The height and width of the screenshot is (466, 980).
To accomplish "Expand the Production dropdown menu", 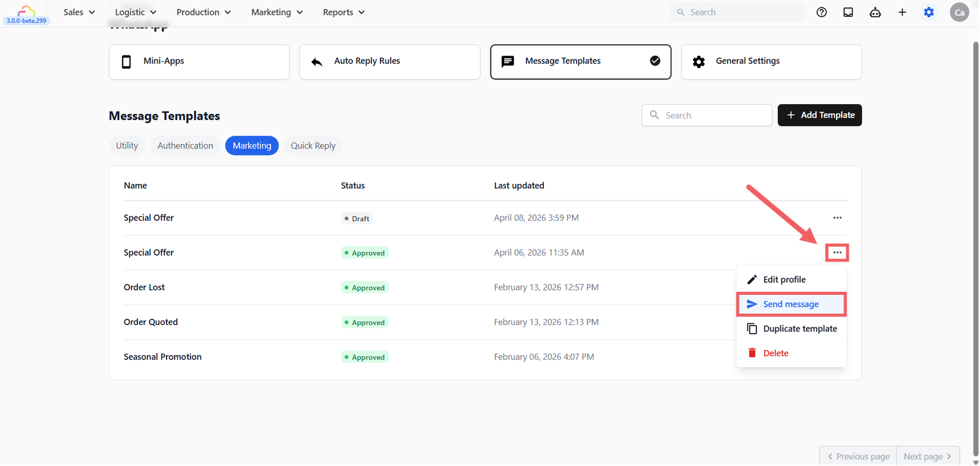I will pos(203,12).
